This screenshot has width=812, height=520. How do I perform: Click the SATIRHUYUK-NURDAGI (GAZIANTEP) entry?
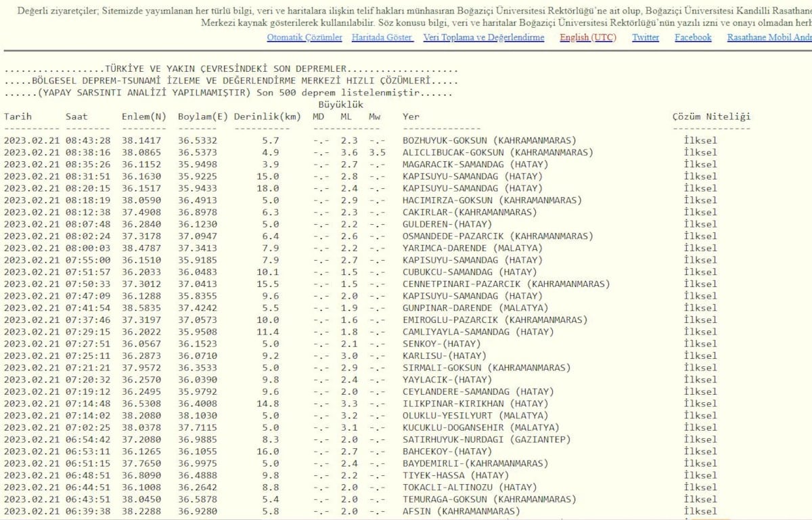pos(486,439)
